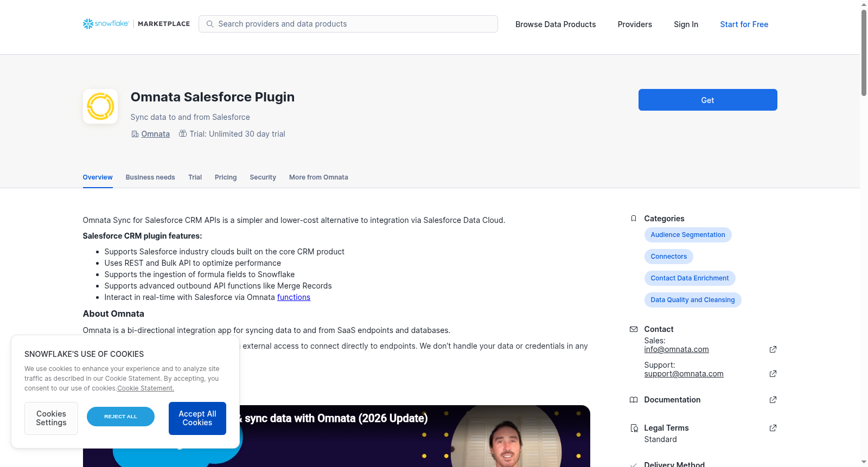Click the provider building icon beside Omnata
Screen dimensions: 868x467
[x=135, y=134]
